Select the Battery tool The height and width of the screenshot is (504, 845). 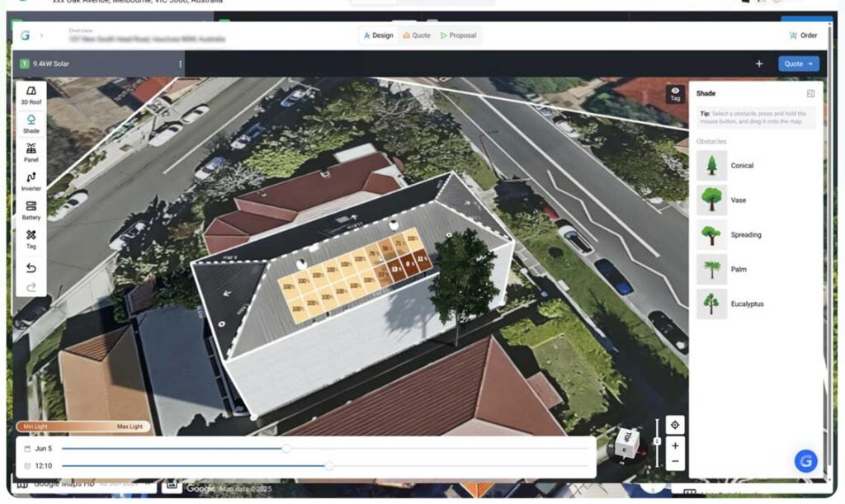tap(31, 210)
